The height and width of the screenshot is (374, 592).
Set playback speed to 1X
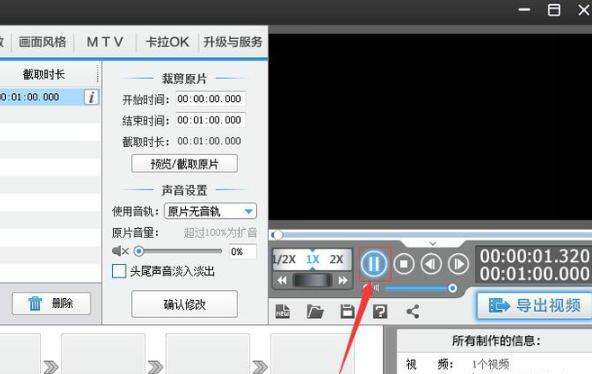click(313, 259)
